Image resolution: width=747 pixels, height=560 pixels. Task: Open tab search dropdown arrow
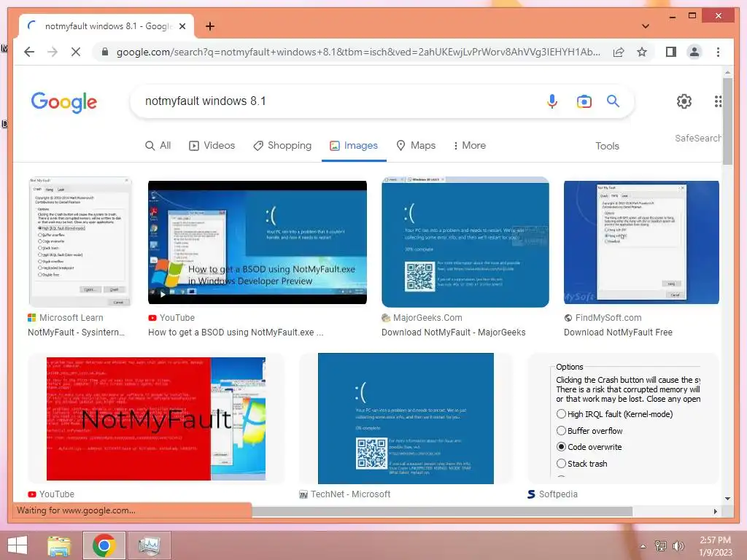[x=645, y=26]
